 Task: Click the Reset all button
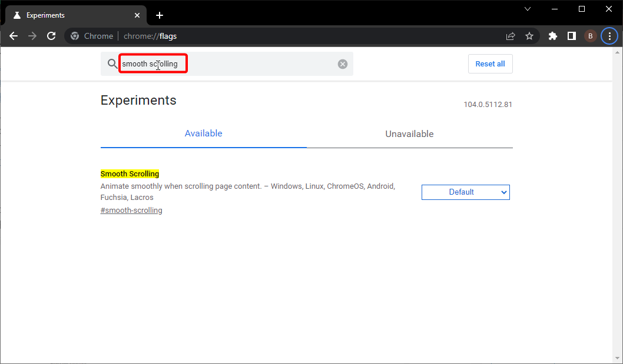491,64
